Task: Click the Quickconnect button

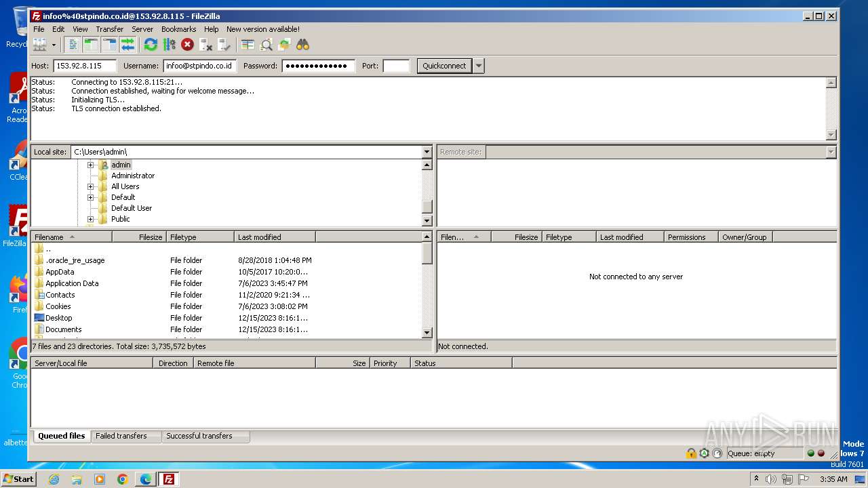Action: pyautogui.click(x=444, y=66)
